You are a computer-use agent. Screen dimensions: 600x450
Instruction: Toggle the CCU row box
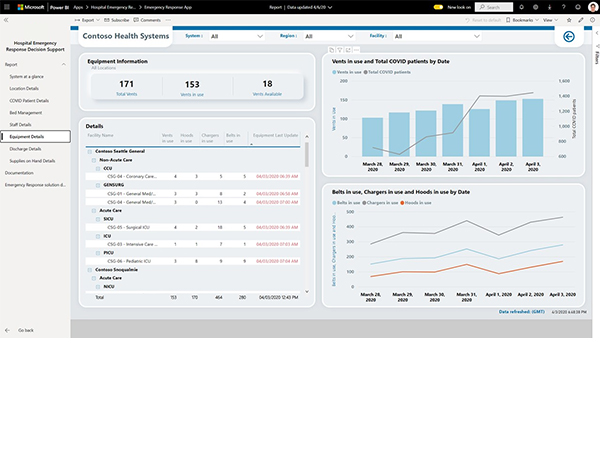(x=98, y=168)
